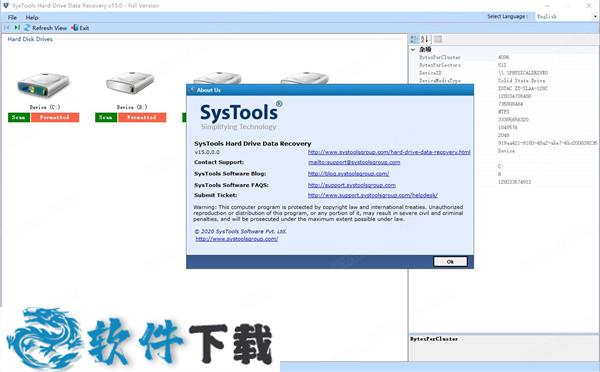
Task: Click Scan button under Device (D:)
Action: coord(106,117)
